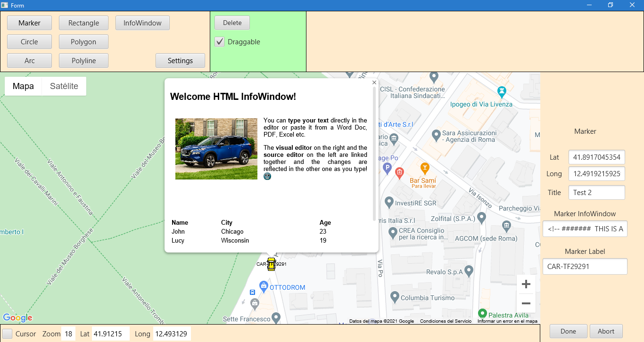The image size is (644, 342).
Task: Minimize the Form window
Action: pos(589,5)
